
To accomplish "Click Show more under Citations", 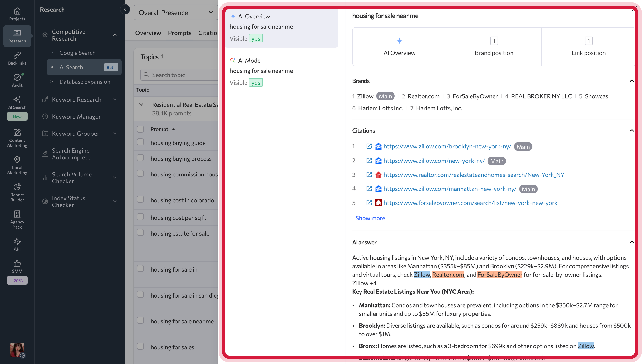I will click(x=370, y=218).
